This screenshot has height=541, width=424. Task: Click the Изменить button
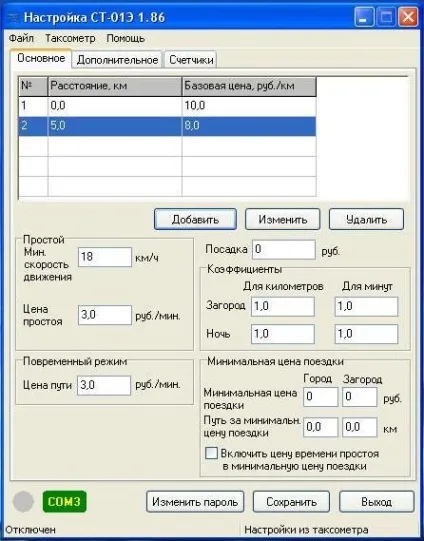[283, 219]
